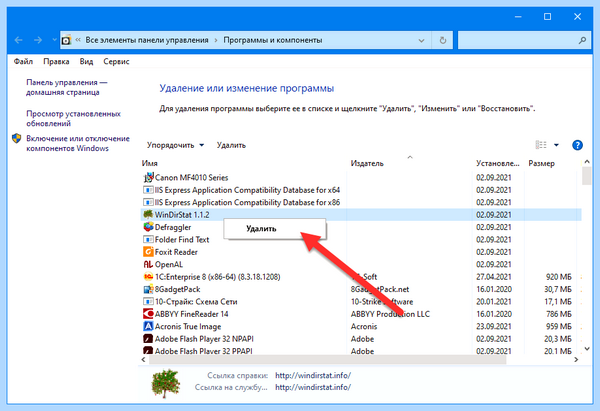
Task: Open Включение или отключение компонентов Windows
Action: (78, 144)
